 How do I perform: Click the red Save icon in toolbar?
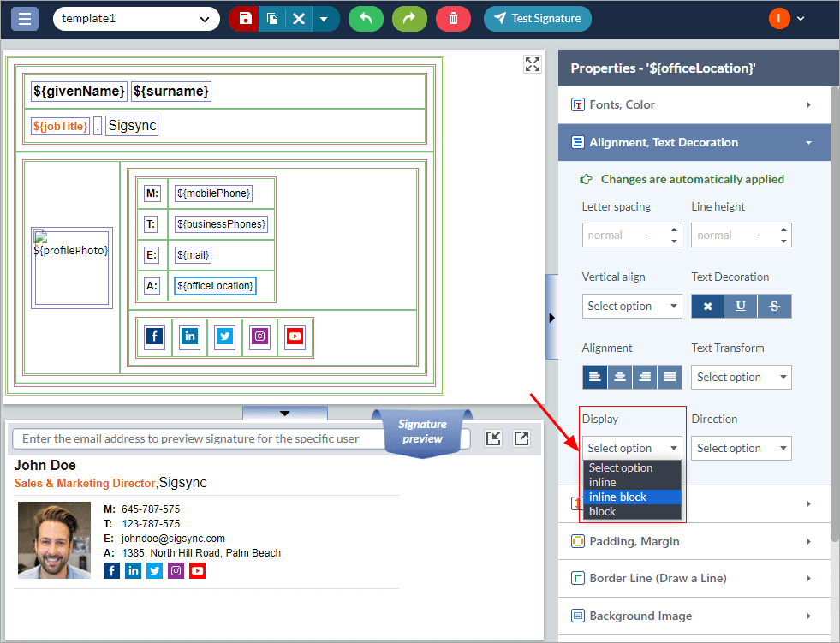(246, 18)
